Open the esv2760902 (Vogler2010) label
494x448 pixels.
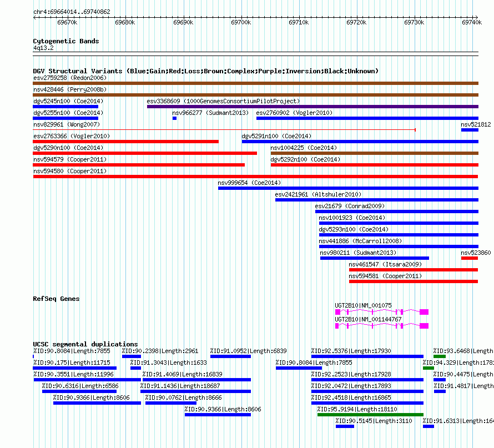point(294,113)
